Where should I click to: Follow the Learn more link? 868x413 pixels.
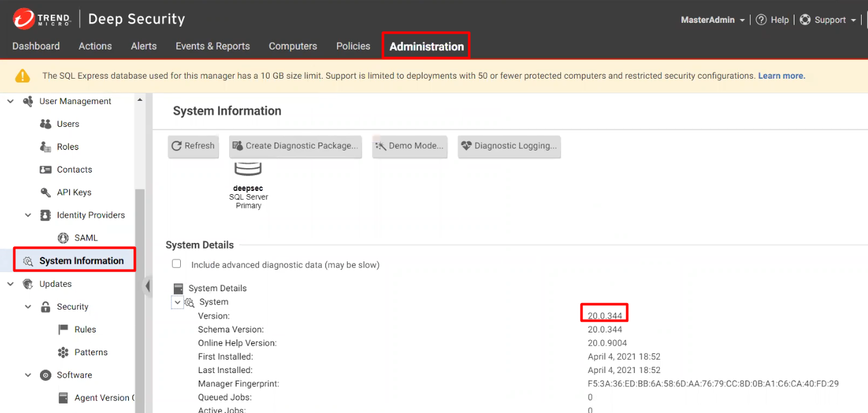tap(781, 75)
